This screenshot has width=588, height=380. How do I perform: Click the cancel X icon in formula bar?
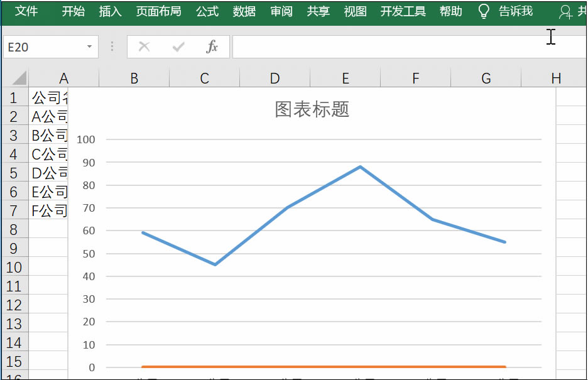tap(144, 46)
